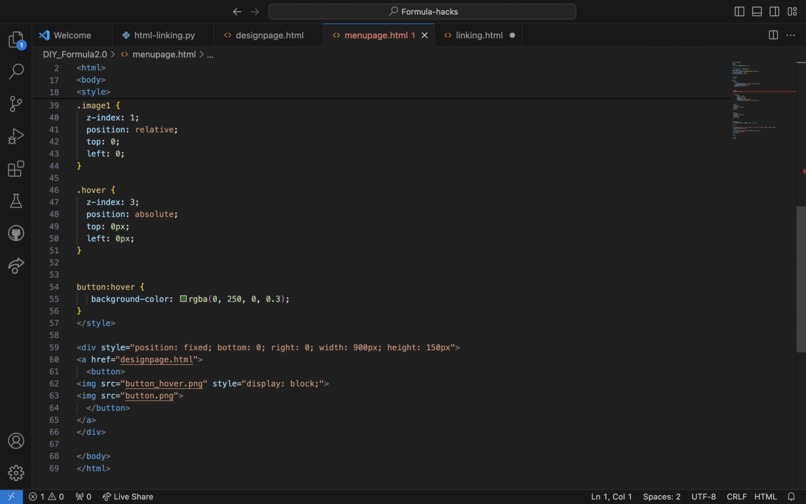Open Live Share icon in activity bar
This screenshot has height=504, width=806.
(x=16, y=265)
